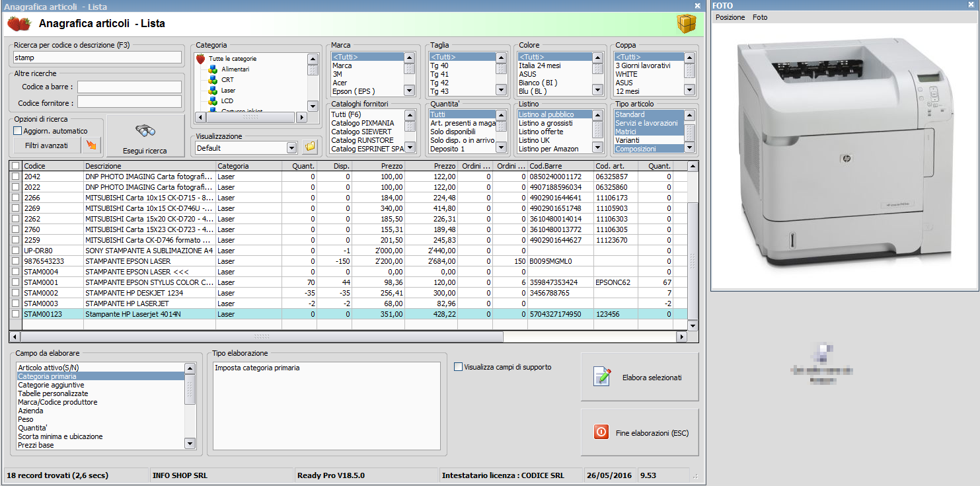Screen dimensions: 980x486
Task: Sort table by Descrizione column header
Action: (150, 166)
